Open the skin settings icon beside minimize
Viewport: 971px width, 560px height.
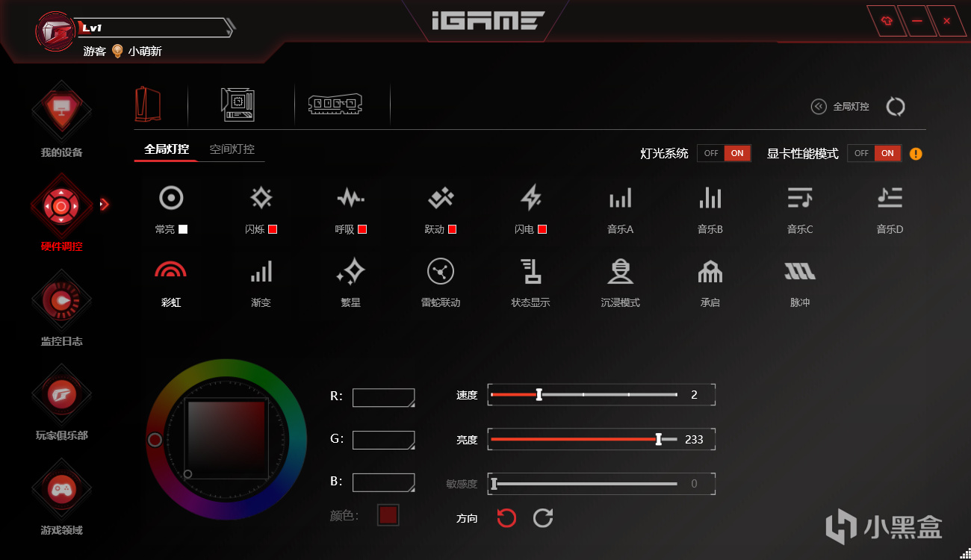click(886, 22)
